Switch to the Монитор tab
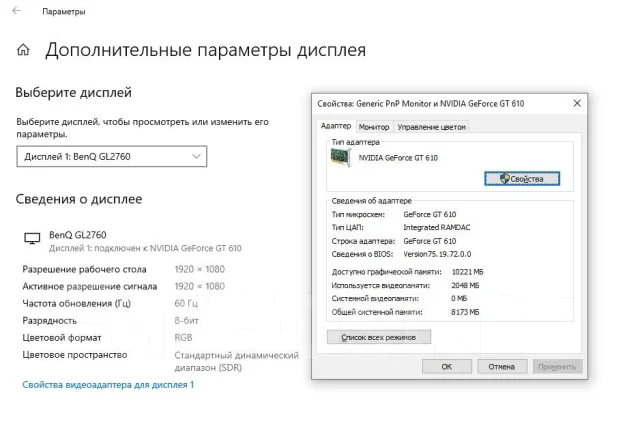Screen dimensions: 640x424 click(374, 127)
